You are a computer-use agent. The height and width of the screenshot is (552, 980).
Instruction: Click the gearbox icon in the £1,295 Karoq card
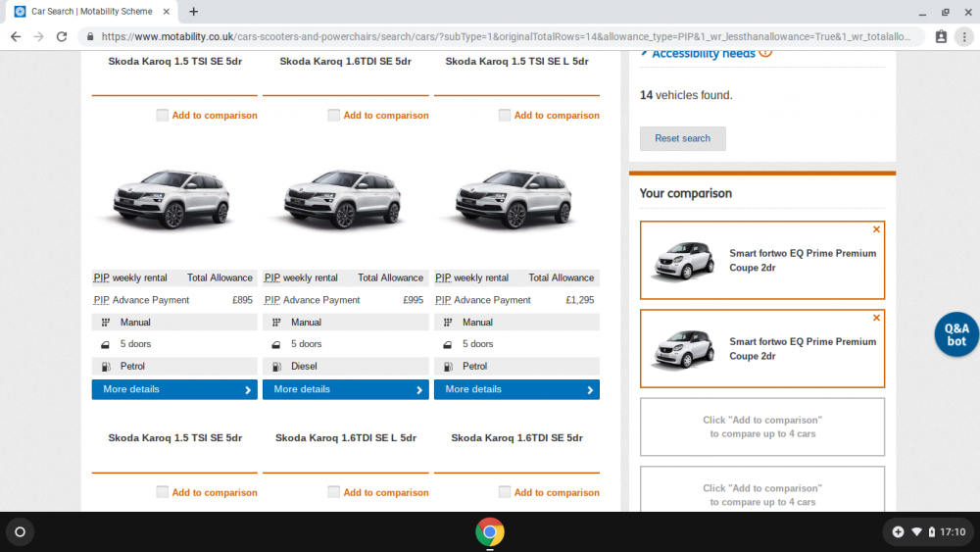pos(448,323)
